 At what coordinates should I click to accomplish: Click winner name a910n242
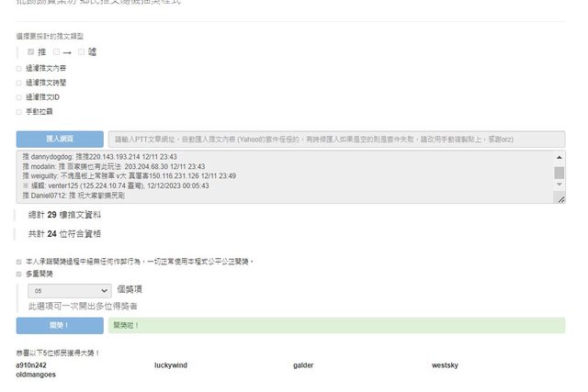[31, 365]
